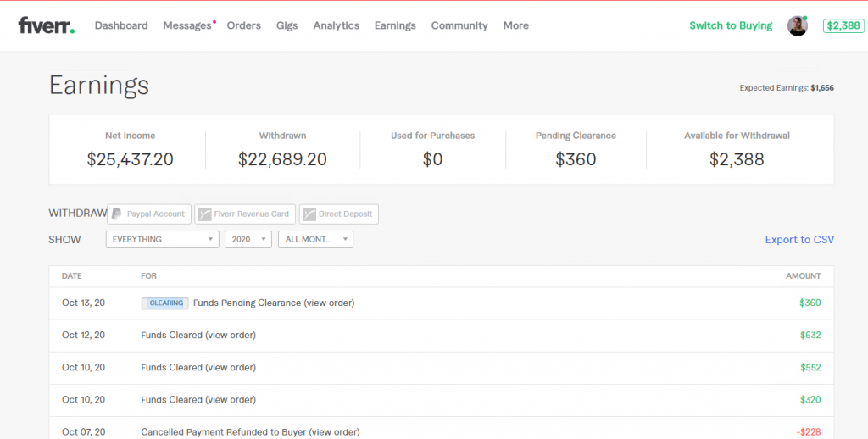Click the Oct 07, 20 date
This screenshot has width=868, height=439.
point(84,432)
